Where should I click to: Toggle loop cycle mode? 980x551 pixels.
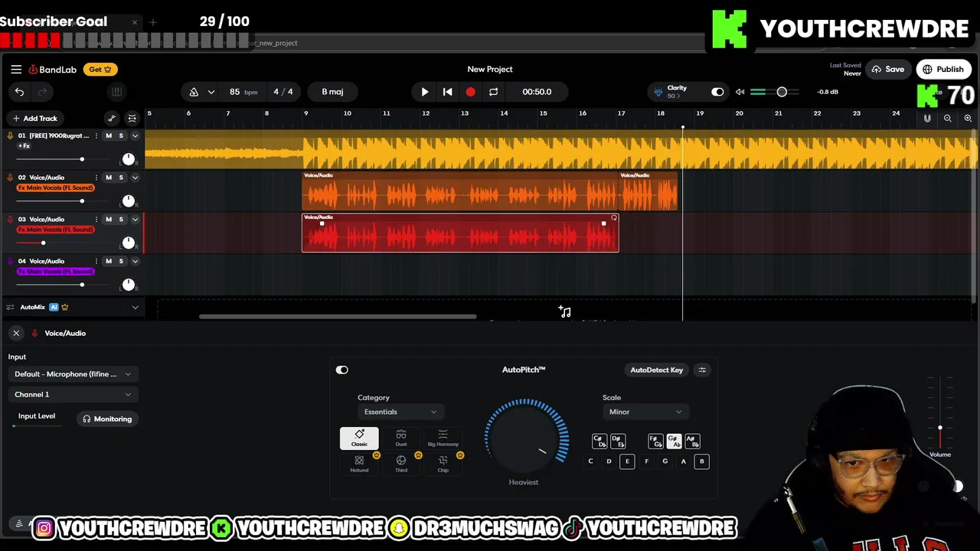493,92
